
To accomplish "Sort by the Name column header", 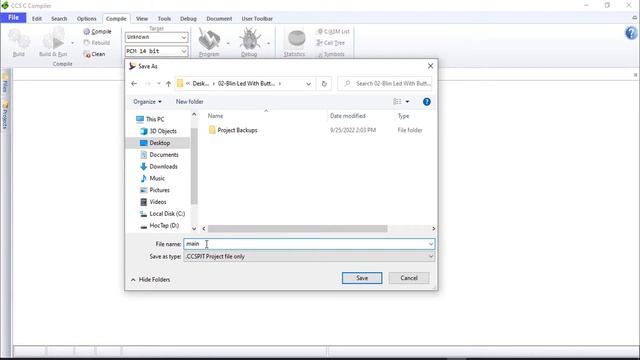I will [216, 116].
